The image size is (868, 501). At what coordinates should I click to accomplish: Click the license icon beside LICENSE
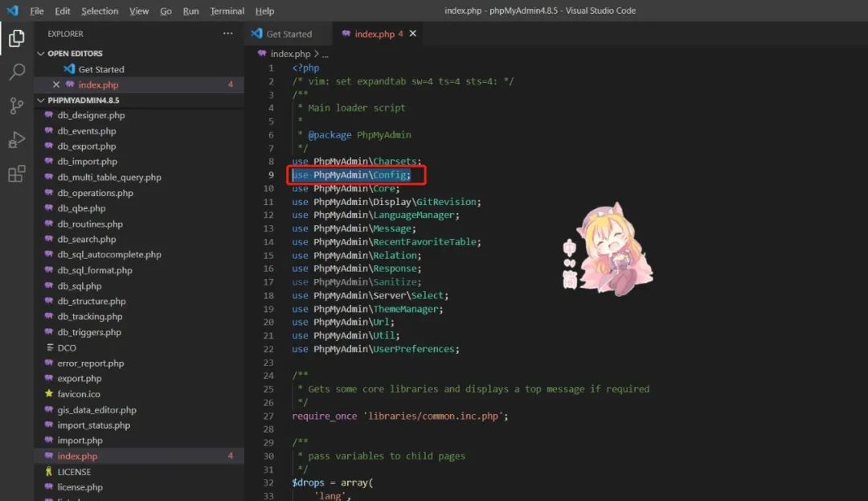pyautogui.click(x=49, y=472)
